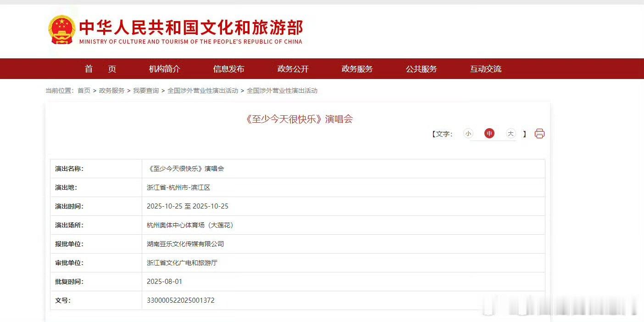Select document number 330000522025001372

(181, 300)
